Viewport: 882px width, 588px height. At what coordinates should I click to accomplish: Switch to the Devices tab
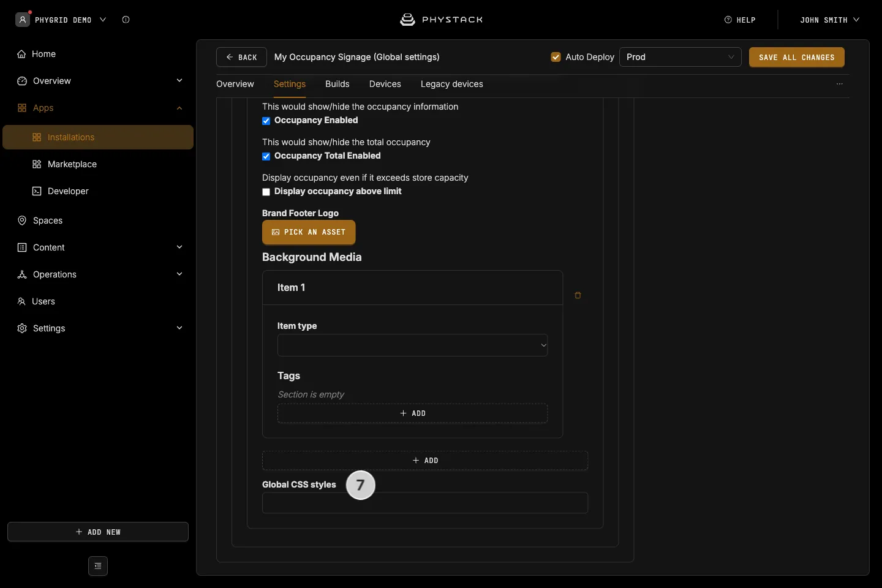coord(385,84)
